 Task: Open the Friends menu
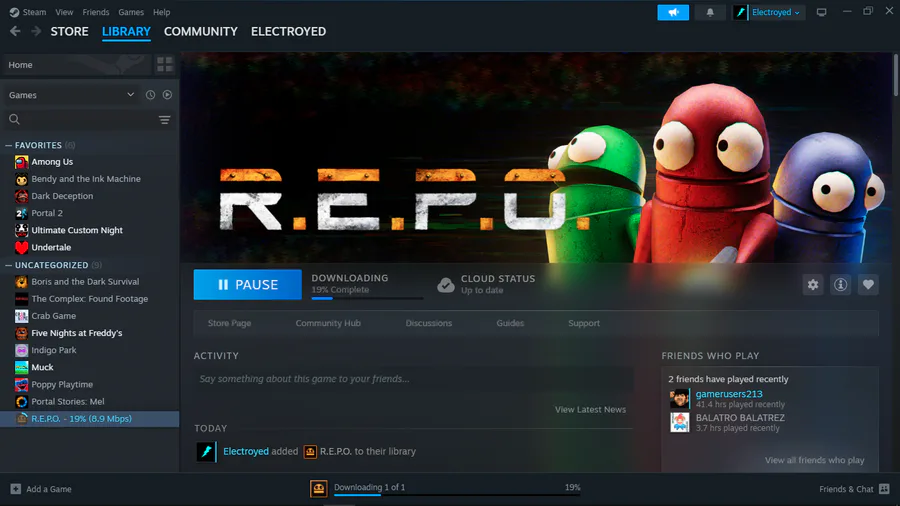(x=95, y=12)
